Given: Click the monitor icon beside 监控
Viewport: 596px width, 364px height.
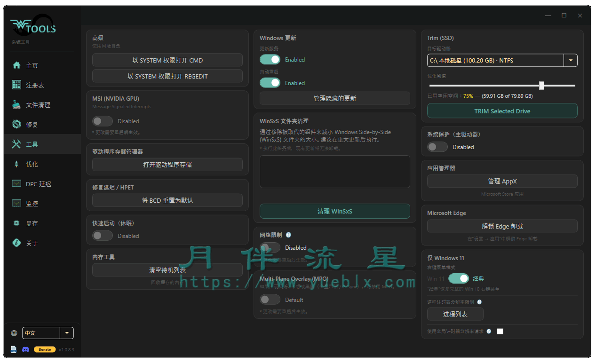Looking at the screenshot, I should (16, 204).
